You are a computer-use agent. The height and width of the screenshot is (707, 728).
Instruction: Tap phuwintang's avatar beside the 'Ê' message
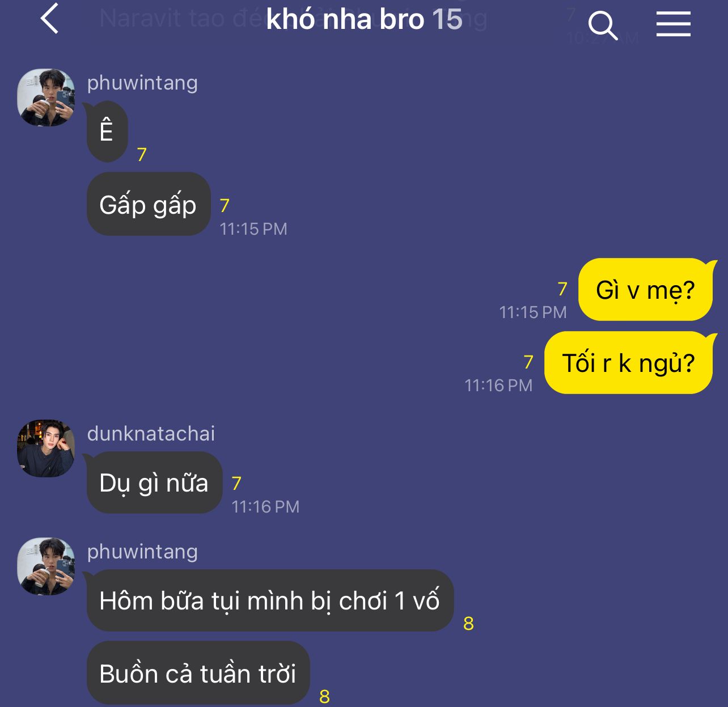point(46,97)
